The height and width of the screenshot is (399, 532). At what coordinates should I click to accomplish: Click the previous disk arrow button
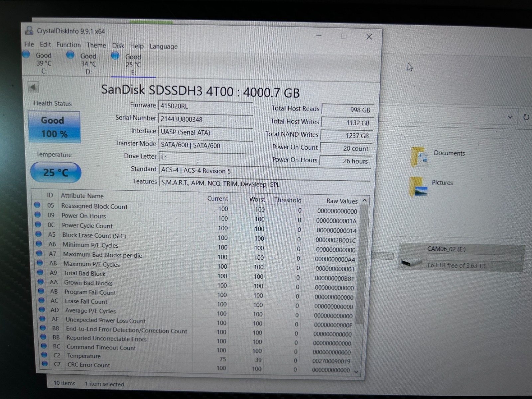(x=33, y=87)
